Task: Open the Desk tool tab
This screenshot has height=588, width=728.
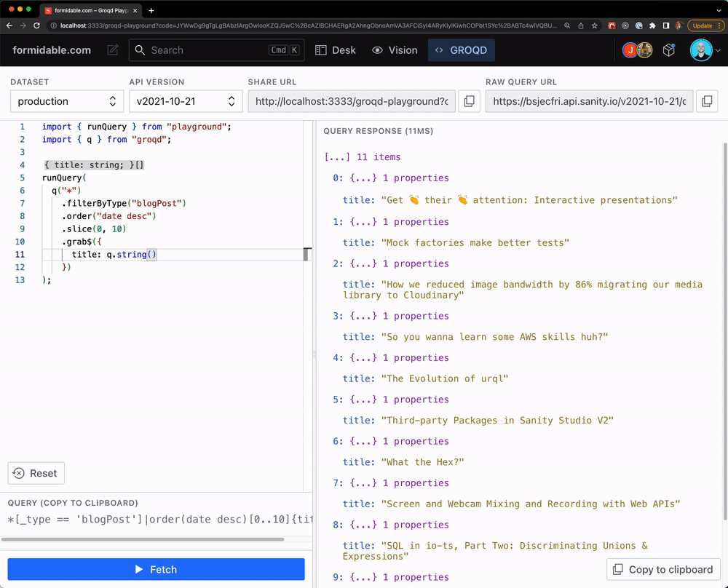Action: click(335, 50)
